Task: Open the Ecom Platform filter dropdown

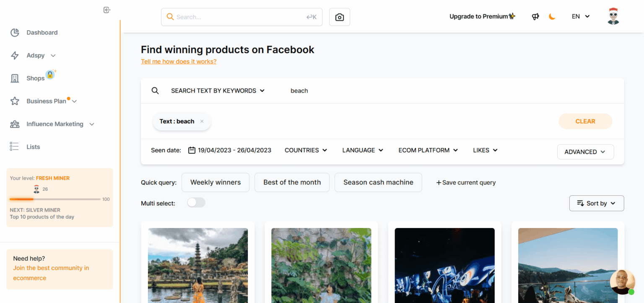Action: [x=428, y=150]
